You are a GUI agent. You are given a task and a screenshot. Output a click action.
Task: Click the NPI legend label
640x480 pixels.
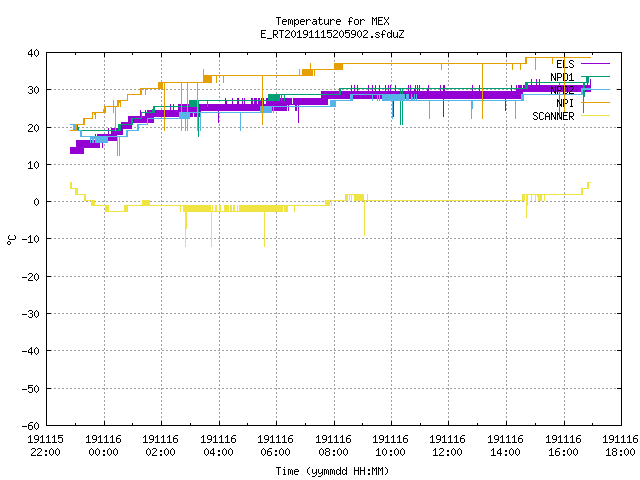click(x=565, y=103)
